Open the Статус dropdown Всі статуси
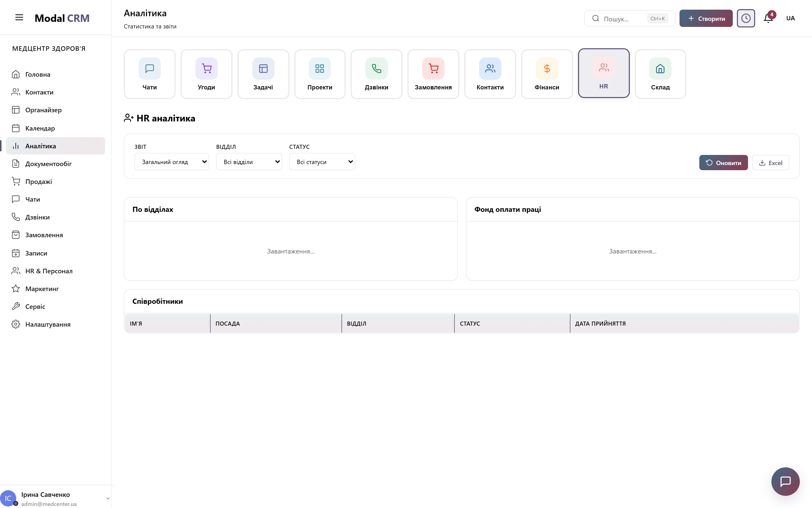The width and height of the screenshot is (812, 508). click(322, 162)
